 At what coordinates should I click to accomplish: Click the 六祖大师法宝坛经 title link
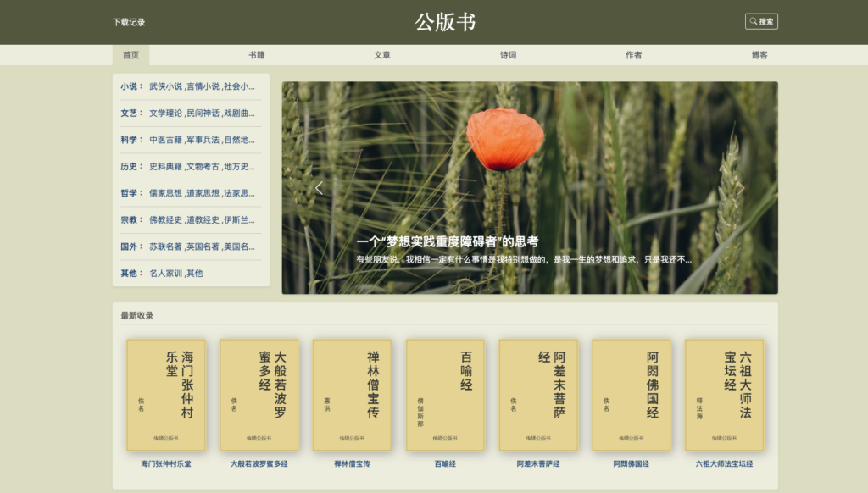724,463
